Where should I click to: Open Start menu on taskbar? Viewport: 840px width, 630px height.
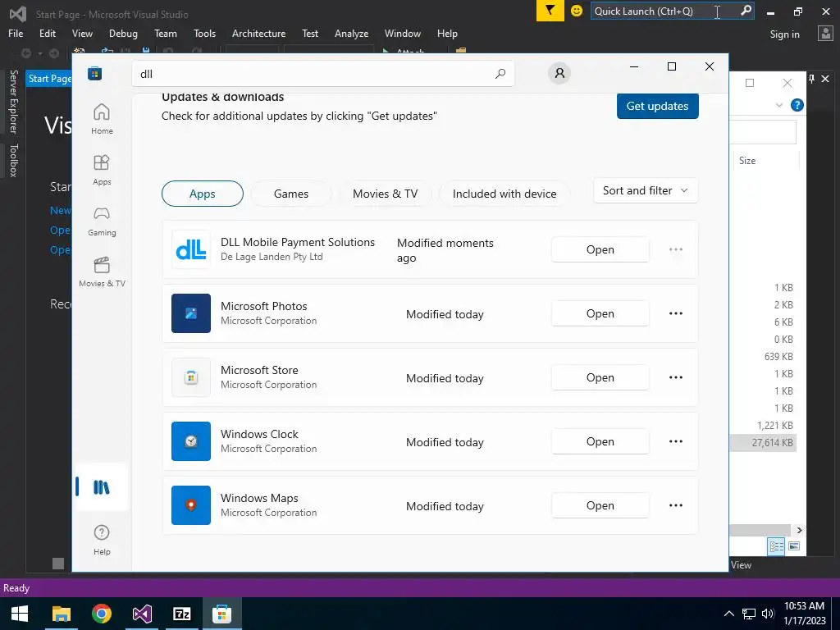[x=20, y=614]
